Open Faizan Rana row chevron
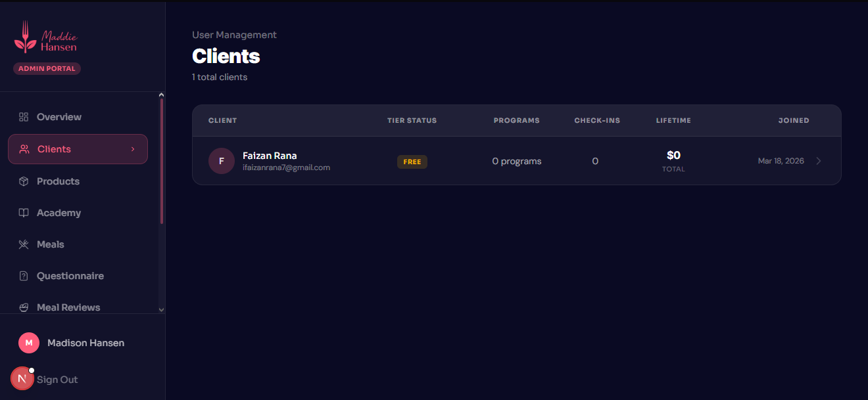This screenshot has height=400, width=868. pos(818,161)
